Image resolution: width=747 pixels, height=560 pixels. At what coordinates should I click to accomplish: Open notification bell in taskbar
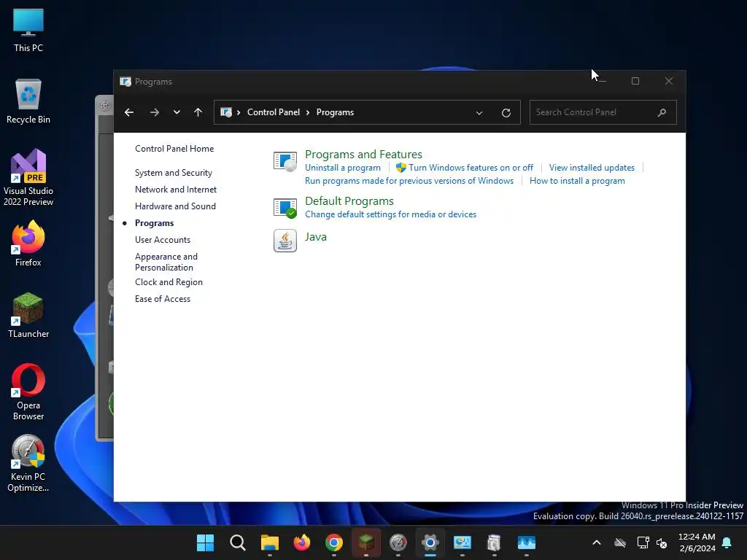(727, 542)
